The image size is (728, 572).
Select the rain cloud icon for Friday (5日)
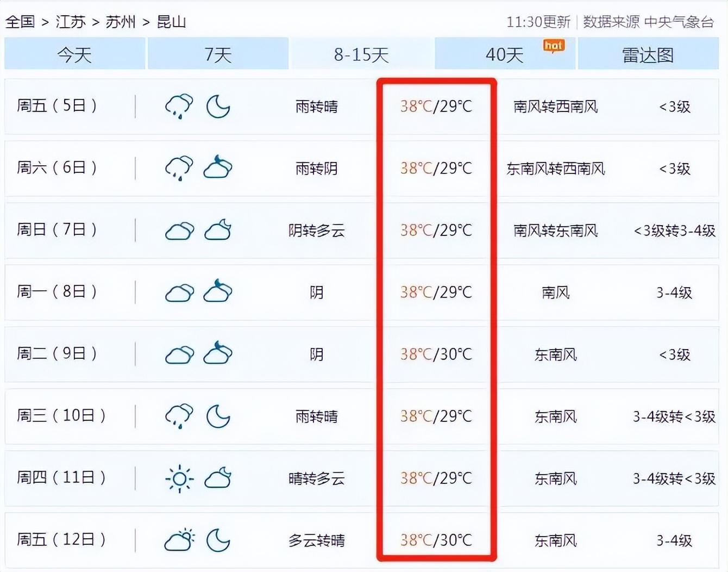coord(178,107)
